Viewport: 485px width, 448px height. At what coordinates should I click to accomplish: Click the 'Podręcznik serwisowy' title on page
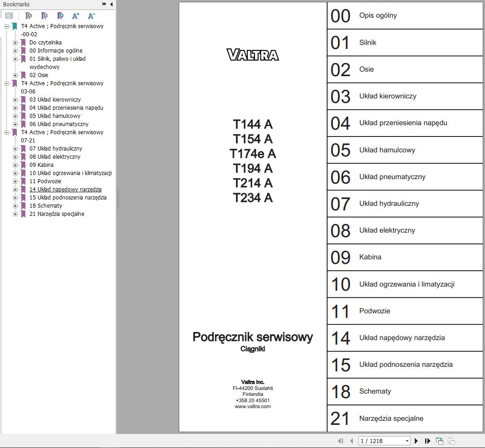(x=253, y=337)
